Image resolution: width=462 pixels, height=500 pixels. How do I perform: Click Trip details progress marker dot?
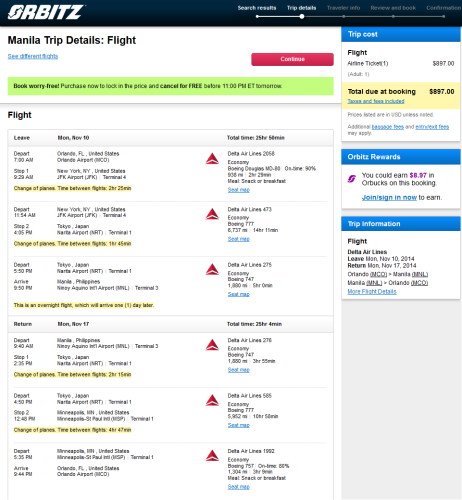click(302, 16)
